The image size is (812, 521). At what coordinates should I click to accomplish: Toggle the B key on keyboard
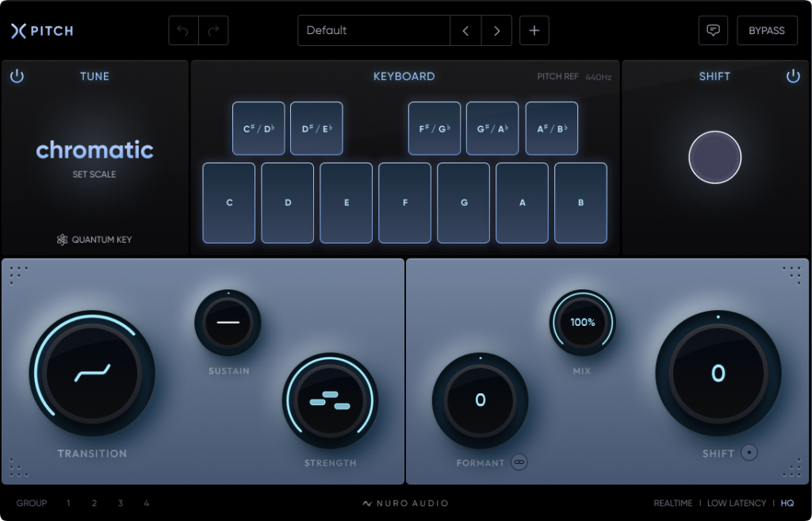click(580, 202)
